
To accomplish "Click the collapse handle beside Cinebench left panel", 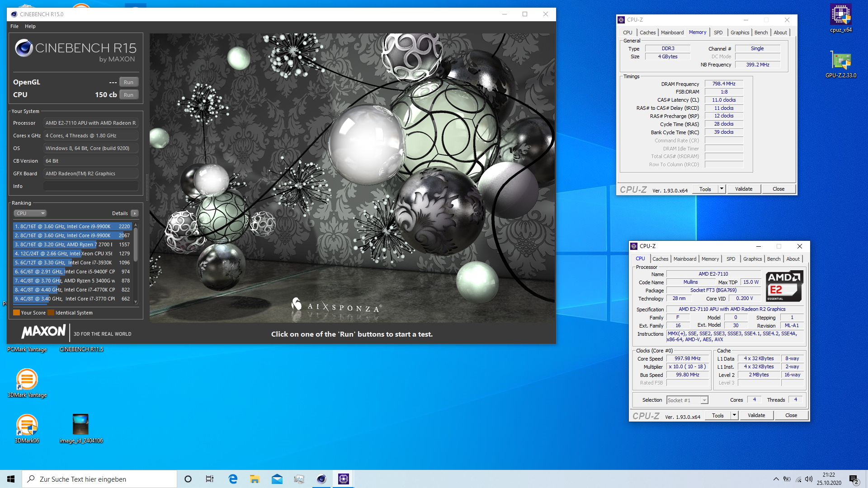I will pos(146,186).
